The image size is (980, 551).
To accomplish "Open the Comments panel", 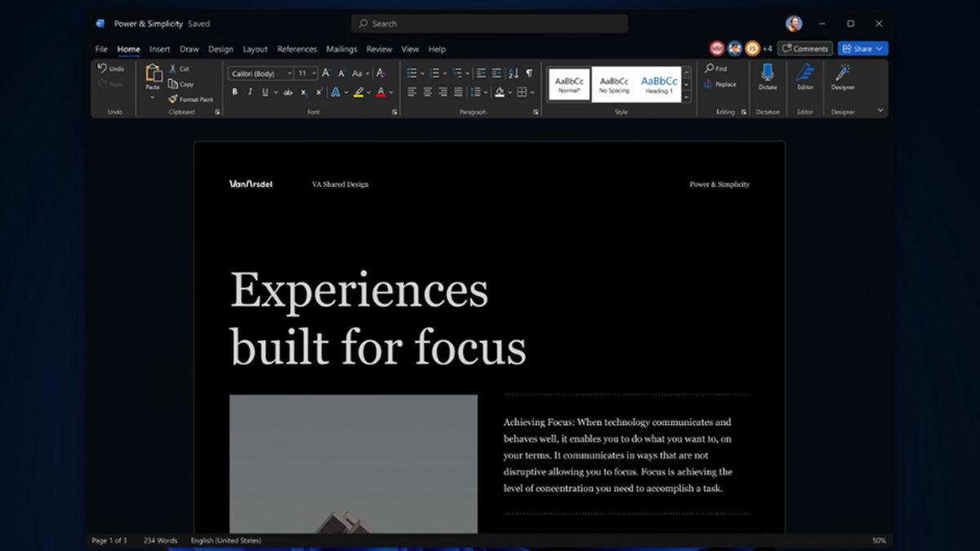I will point(805,48).
